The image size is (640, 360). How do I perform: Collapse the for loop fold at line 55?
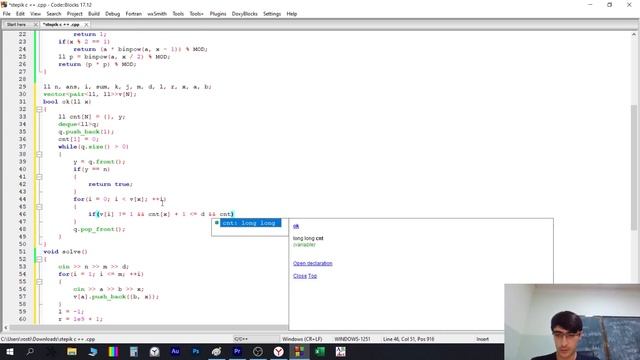click(x=39, y=282)
